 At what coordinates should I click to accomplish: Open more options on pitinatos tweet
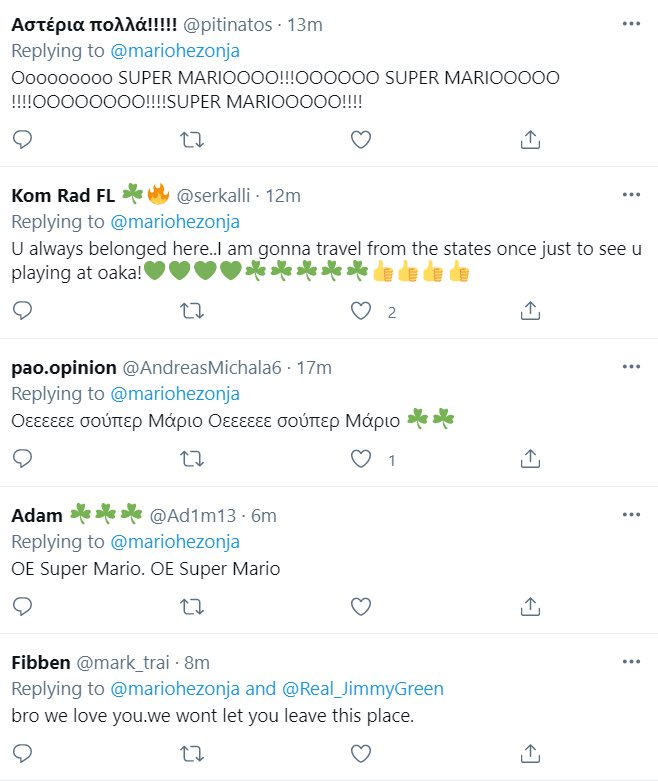[x=631, y=22]
